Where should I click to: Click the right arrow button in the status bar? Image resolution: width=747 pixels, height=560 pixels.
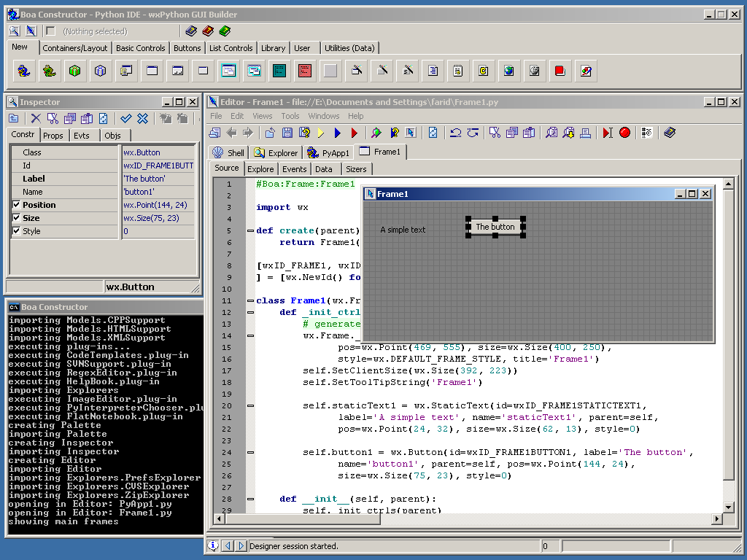click(241, 545)
